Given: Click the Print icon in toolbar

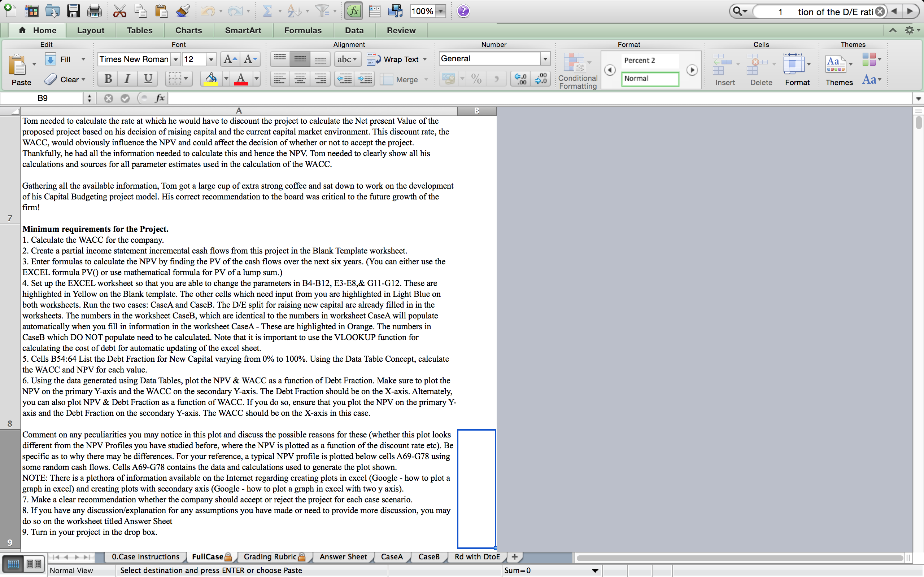Looking at the screenshot, I should pos(94,11).
